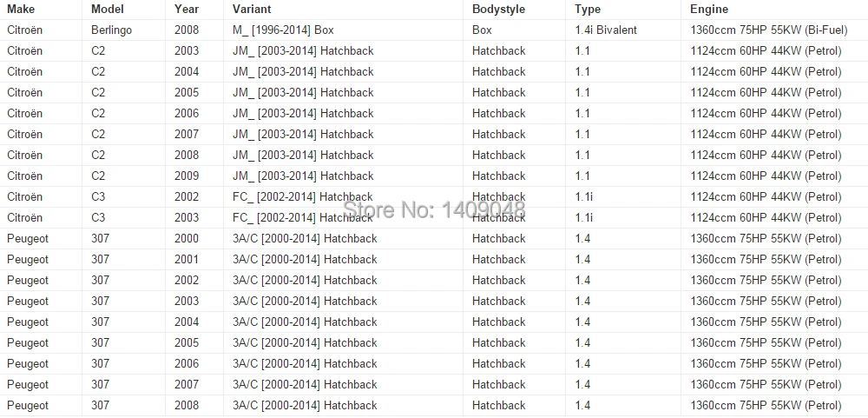Screen dimensions: 868x418
Task: Click the Engine column header
Action: click(x=709, y=9)
